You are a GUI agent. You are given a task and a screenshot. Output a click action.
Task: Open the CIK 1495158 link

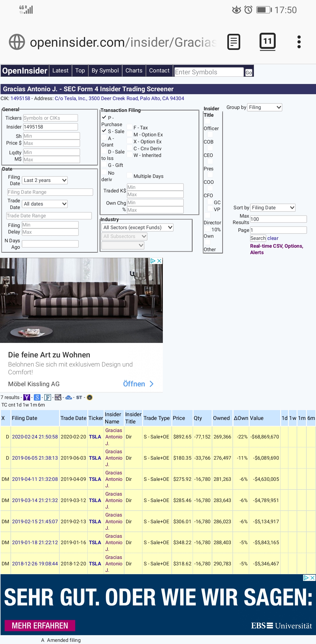pos(20,98)
